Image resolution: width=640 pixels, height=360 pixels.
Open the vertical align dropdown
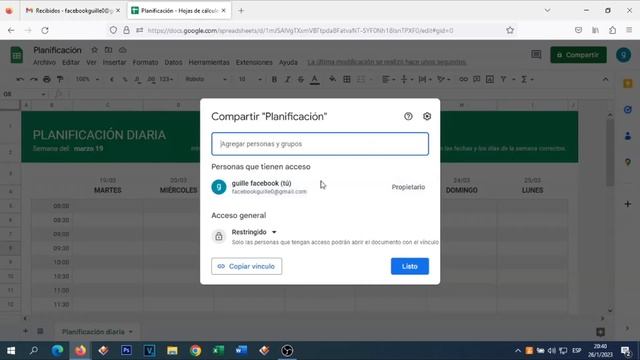click(407, 79)
